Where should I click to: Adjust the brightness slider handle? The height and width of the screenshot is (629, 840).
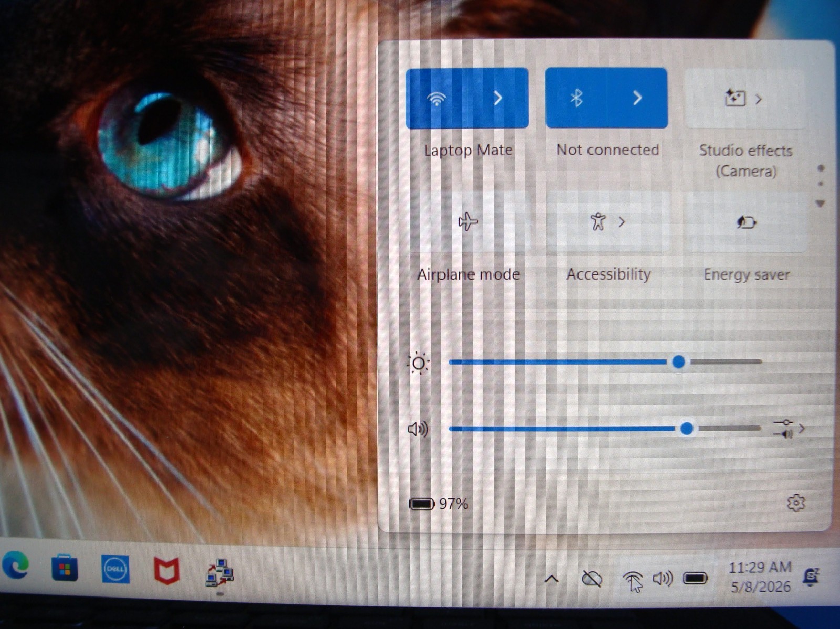pyautogui.click(x=678, y=362)
